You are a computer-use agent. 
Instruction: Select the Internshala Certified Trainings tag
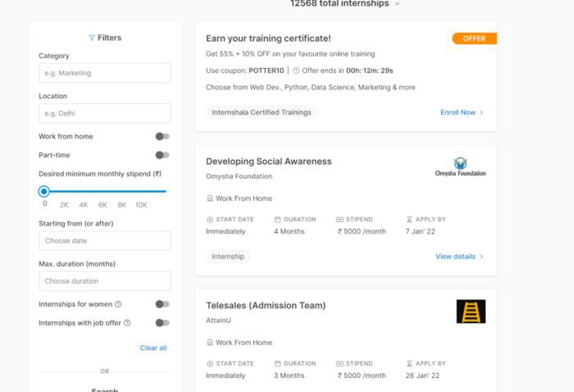click(x=261, y=112)
